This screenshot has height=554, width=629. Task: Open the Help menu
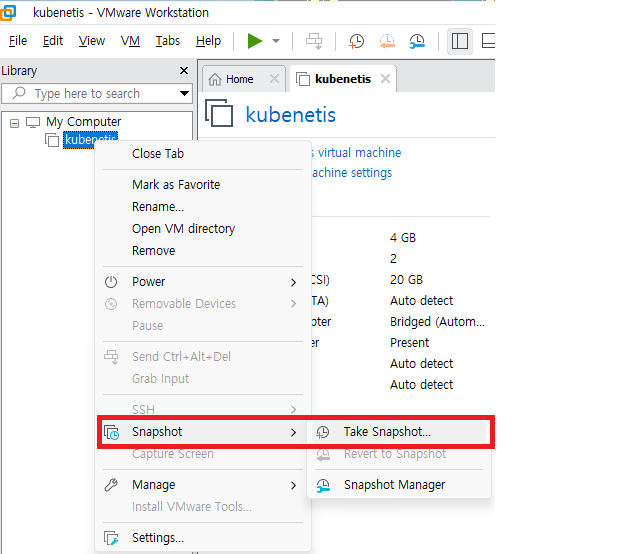coord(208,41)
